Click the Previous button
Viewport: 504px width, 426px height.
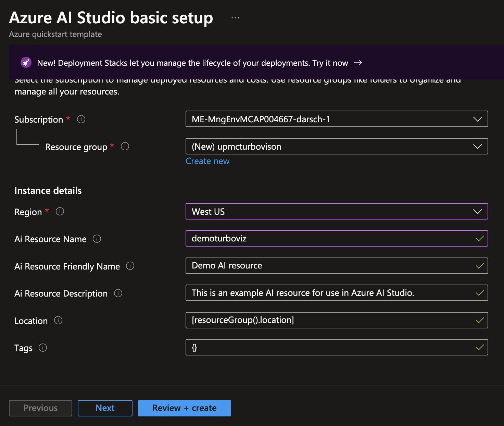click(40, 408)
